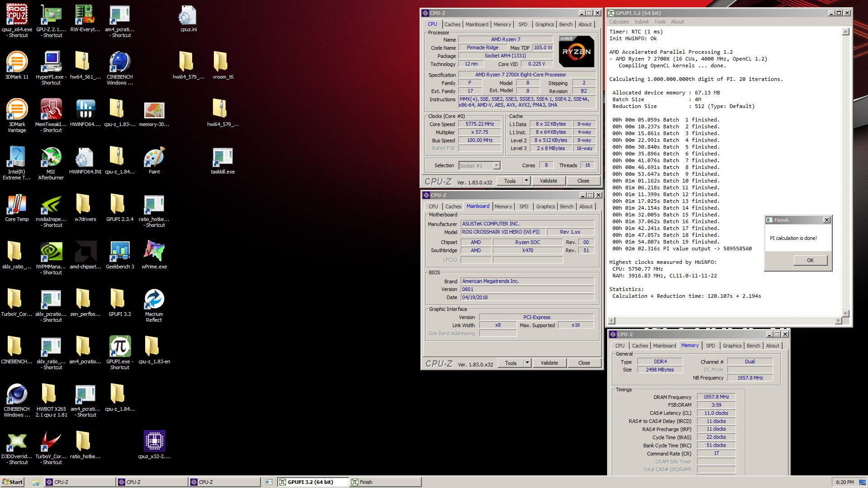Image resolution: width=868 pixels, height=488 pixels.
Task: Expand the Tools arrow in the top CPU-Z window
Action: pyautogui.click(x=526, y=181)
